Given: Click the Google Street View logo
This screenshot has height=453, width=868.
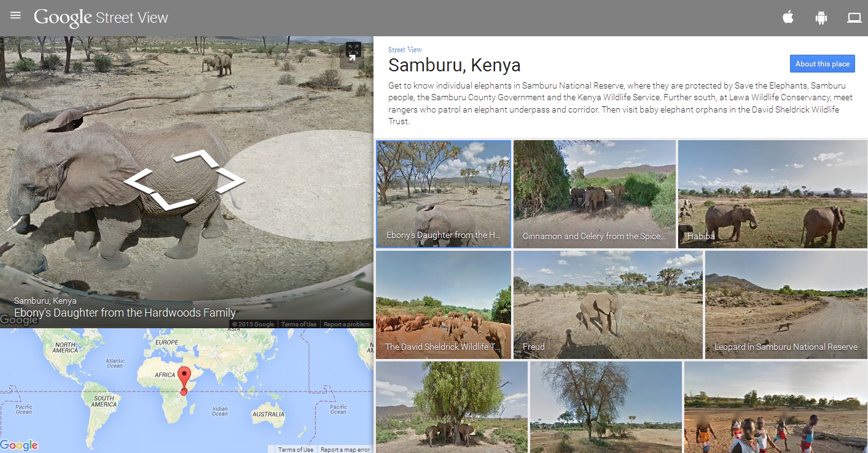Looking at the screenshot, I should pyautogui.click(x=101, y=18).
